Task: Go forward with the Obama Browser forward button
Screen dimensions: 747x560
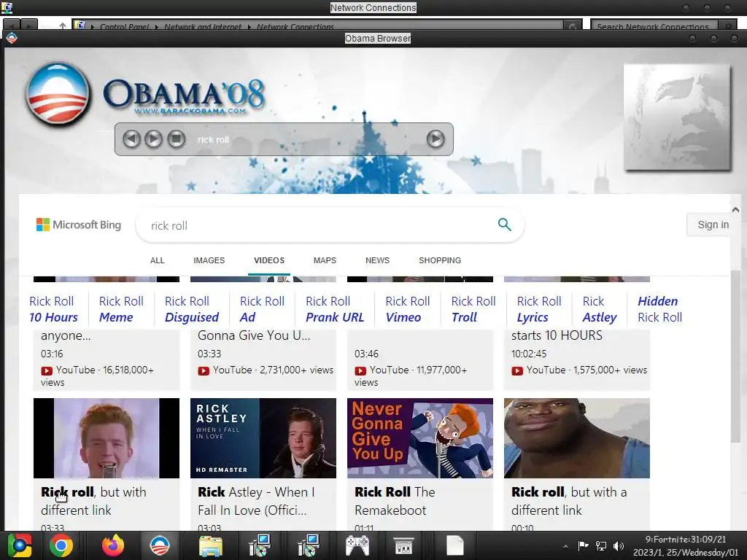Action: [153, 139]
